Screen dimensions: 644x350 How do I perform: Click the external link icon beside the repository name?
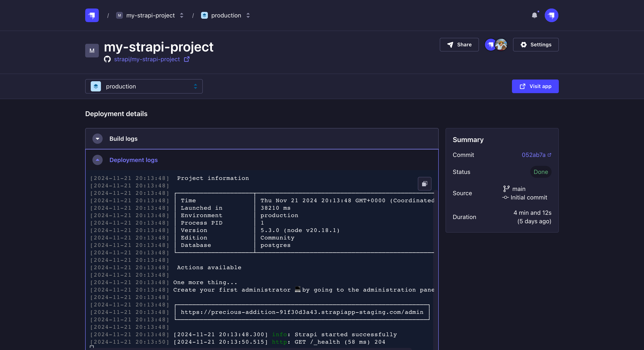pos(187,59)
